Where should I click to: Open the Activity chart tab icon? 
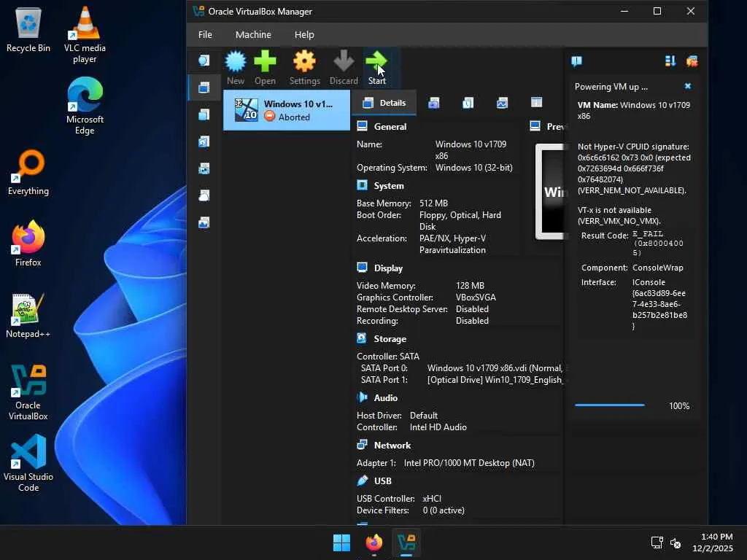click(502, 103)
